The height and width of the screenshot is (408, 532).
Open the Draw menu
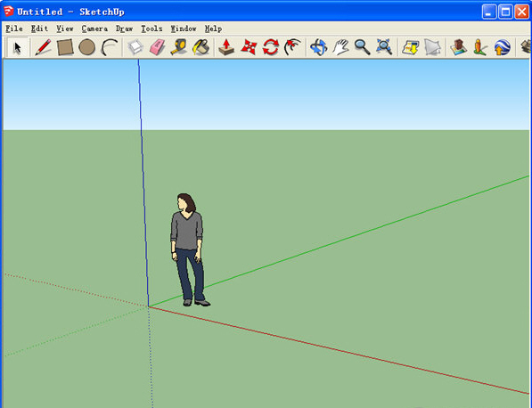point(124,29)
